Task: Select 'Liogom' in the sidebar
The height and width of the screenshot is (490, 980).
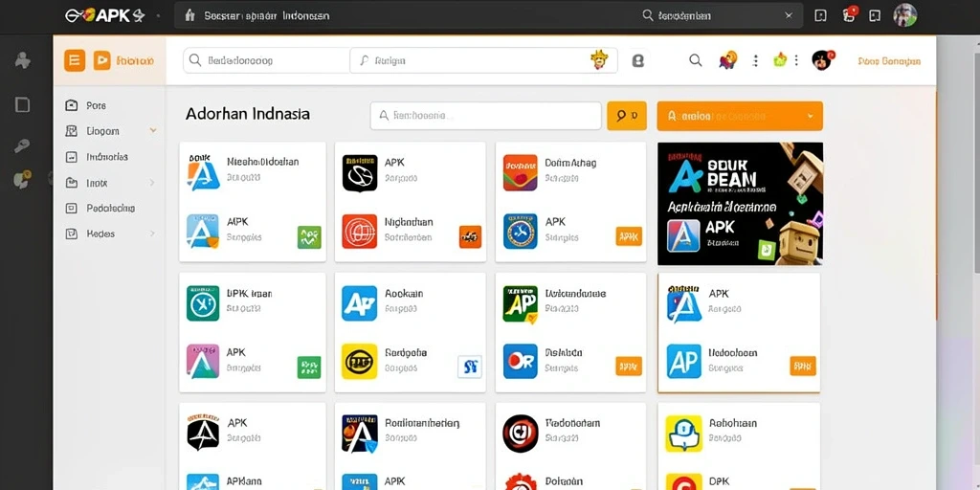Action: click(x=102, y=131)
